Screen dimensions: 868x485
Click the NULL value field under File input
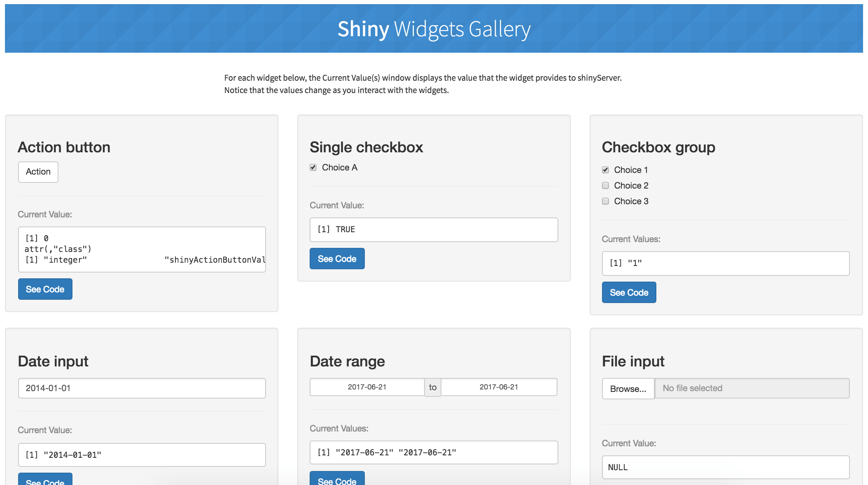coord(726,467)
